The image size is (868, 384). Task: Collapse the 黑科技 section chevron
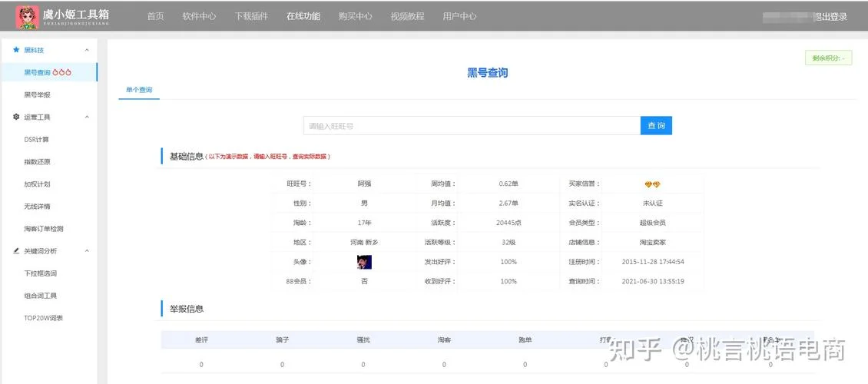click(x=87, y=50)
